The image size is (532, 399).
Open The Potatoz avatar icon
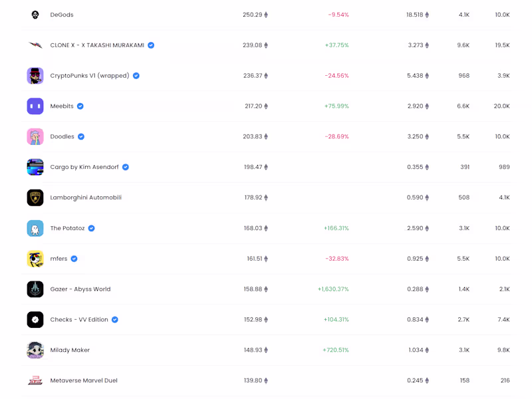coord(35,228)
